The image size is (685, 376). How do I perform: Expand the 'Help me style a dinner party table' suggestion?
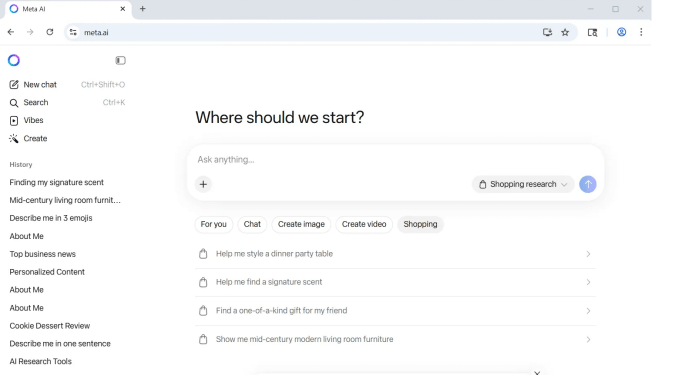tap(395, 254)
